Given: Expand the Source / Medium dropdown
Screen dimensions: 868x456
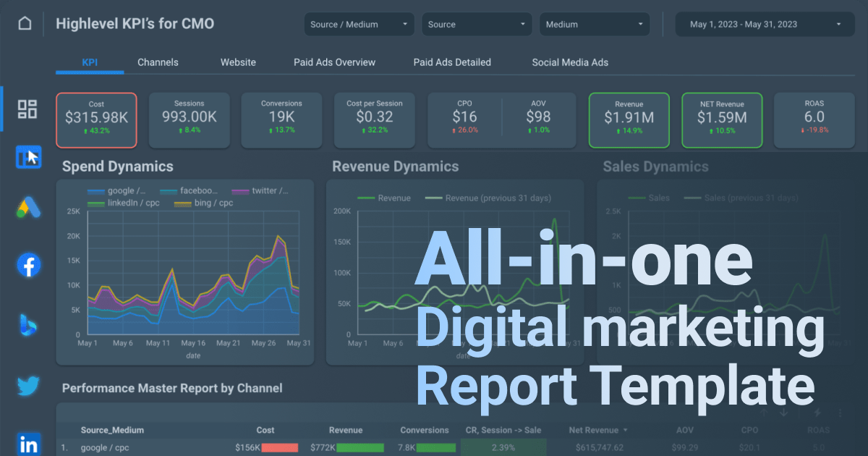Looking at the screenshot, I should 359,24.
